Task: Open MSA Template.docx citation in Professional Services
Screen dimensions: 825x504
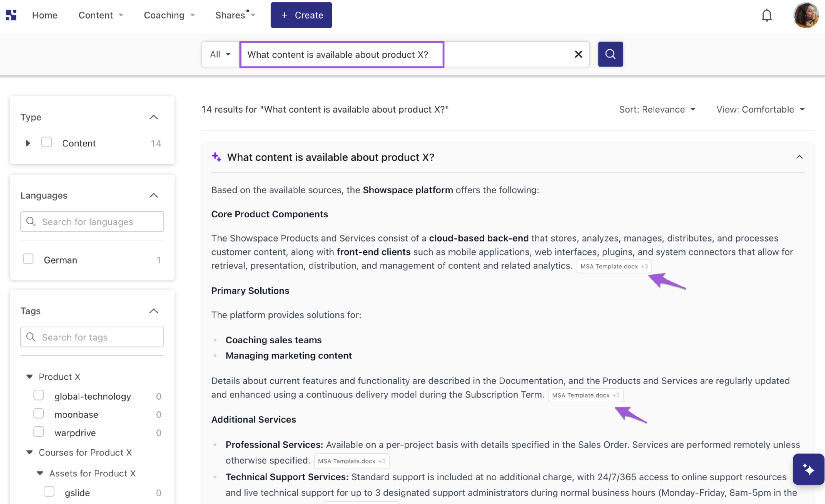Action: click(x=352, y=461)
